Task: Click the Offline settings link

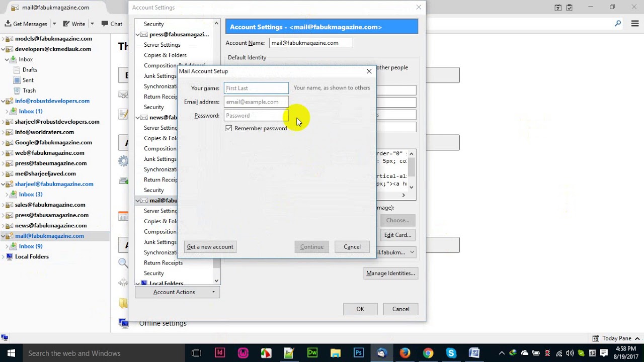Action: coord(163,323)
